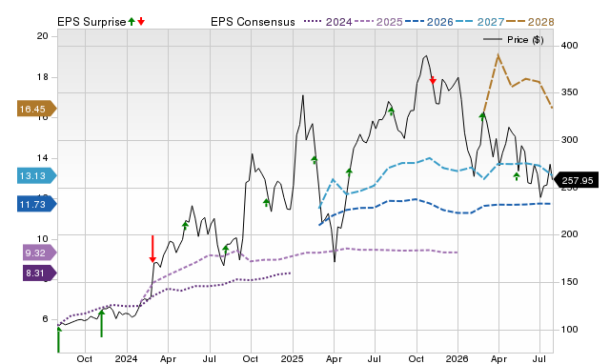Click the brown 2028 consensus line peak near April 2026
This screenshot has height=364, width=610.
click(498, 56)
